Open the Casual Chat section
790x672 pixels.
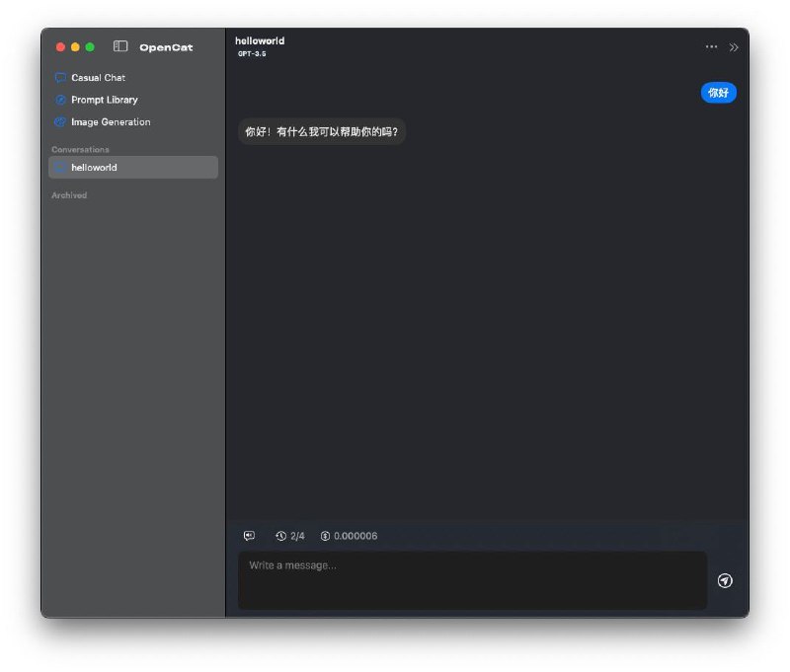tap(97, 77)
